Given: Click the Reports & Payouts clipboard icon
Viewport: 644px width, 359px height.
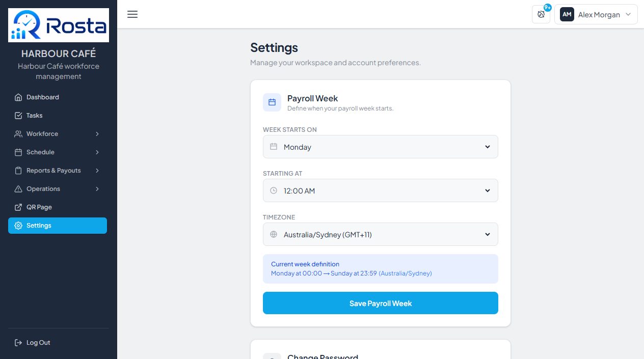Looking at the screenshot, I should point(18,171).
